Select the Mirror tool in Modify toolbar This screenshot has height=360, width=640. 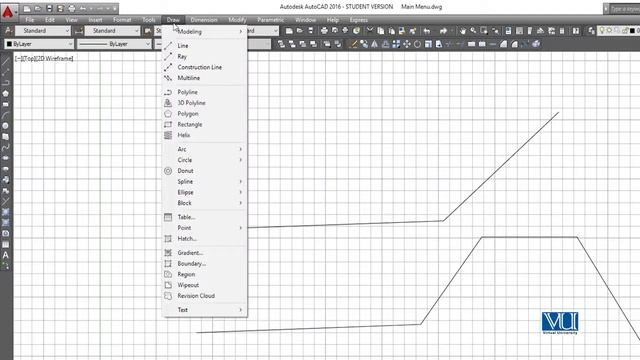375,44
